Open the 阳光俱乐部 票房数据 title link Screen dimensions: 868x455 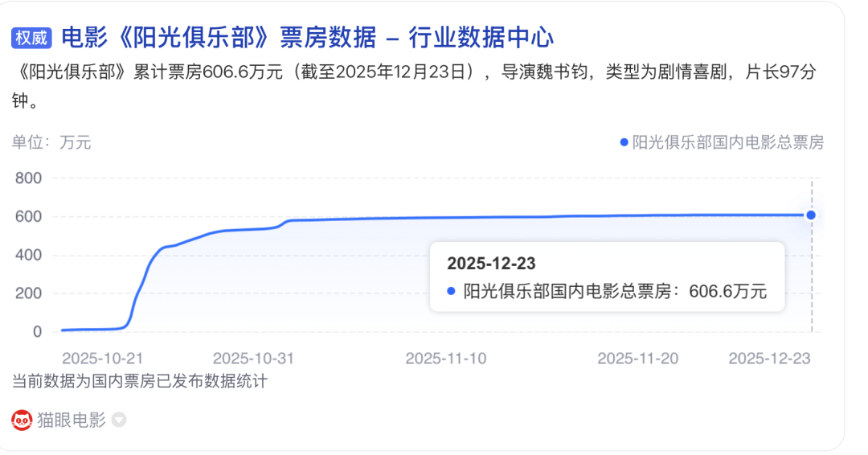tap(307, 38)
